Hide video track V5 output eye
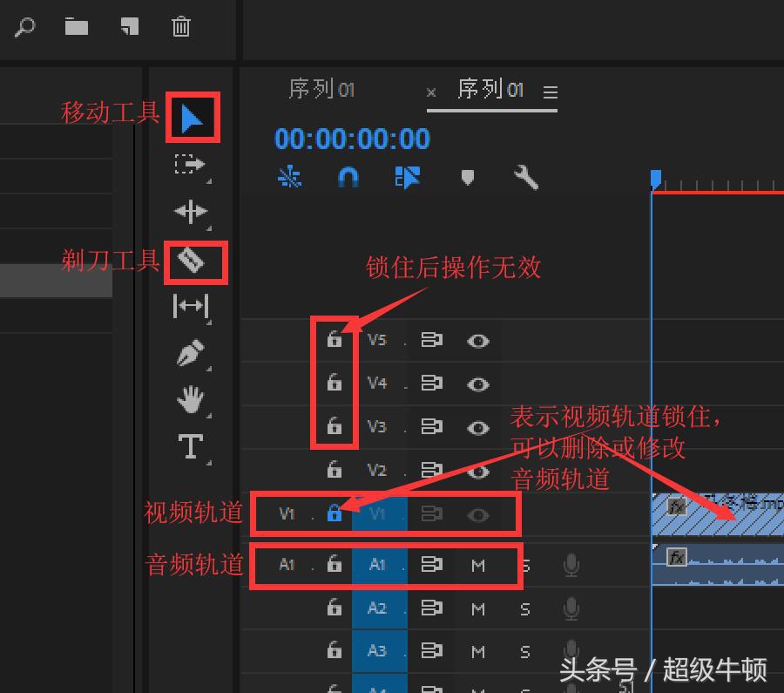784x693 pixels. pos(478,340)
